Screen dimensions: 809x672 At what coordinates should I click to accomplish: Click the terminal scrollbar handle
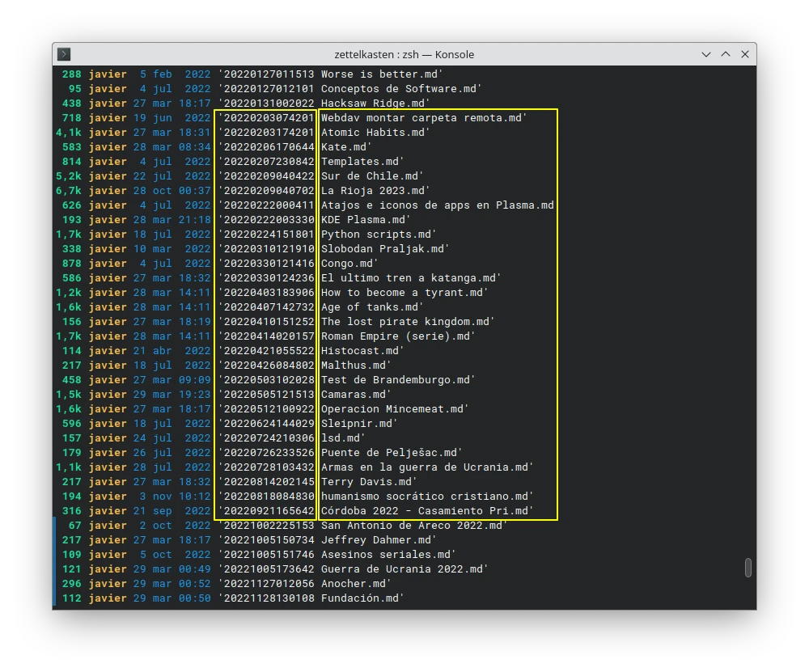[748, 568]
